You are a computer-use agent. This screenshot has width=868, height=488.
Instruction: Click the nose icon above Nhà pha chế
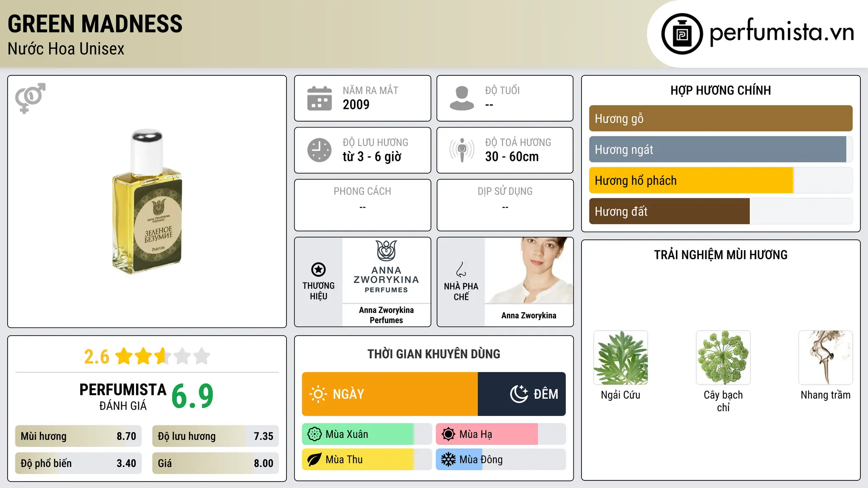pyautogui.click(x=461, y=269)
